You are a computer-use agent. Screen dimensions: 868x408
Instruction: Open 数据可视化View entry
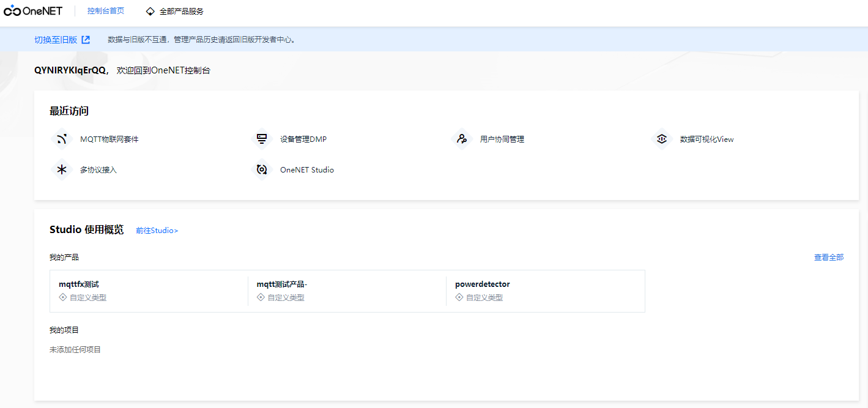point(707,139)
